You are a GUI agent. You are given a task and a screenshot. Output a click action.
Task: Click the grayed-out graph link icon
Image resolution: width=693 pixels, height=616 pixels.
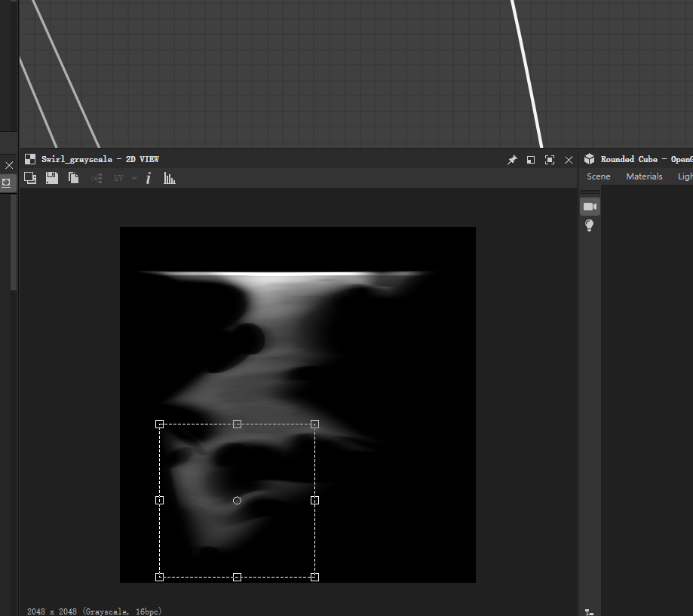click(97, 178)
